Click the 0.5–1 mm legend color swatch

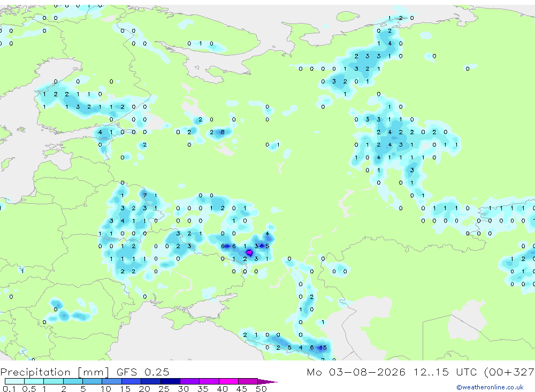point(34,381)
